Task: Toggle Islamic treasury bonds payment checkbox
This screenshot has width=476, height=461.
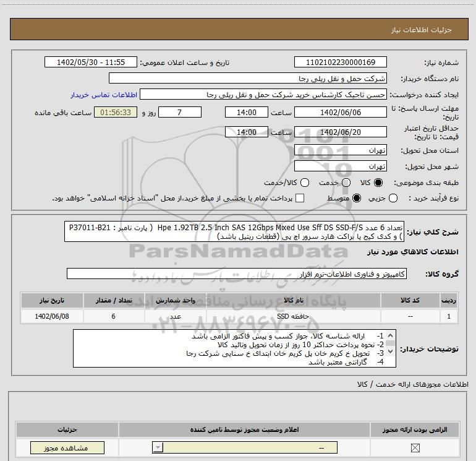Action: click(300, 198)
